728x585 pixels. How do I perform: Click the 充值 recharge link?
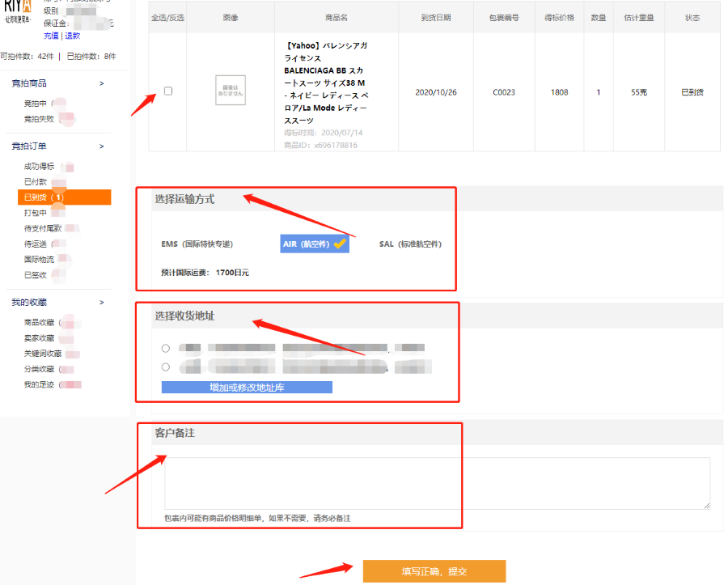(51, 36)
